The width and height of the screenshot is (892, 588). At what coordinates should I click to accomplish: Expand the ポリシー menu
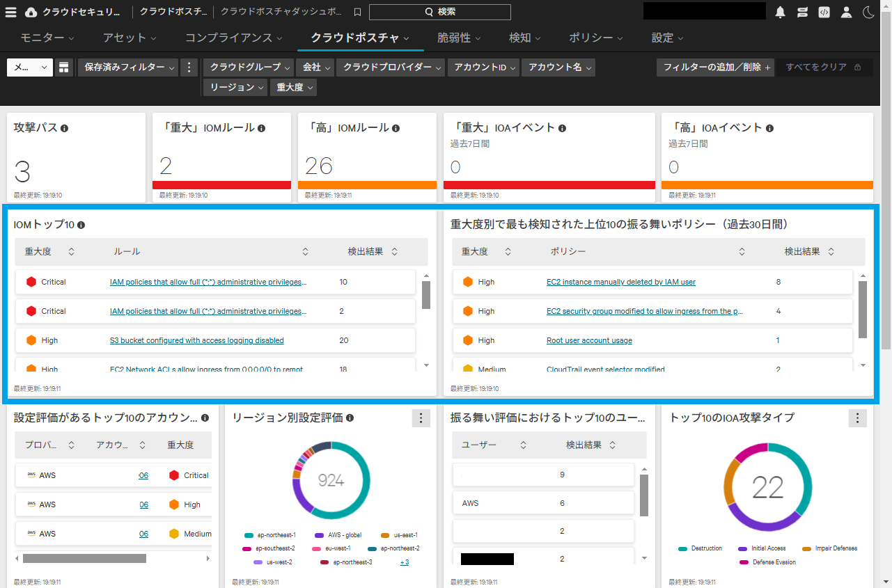click(x=596, y=38)
